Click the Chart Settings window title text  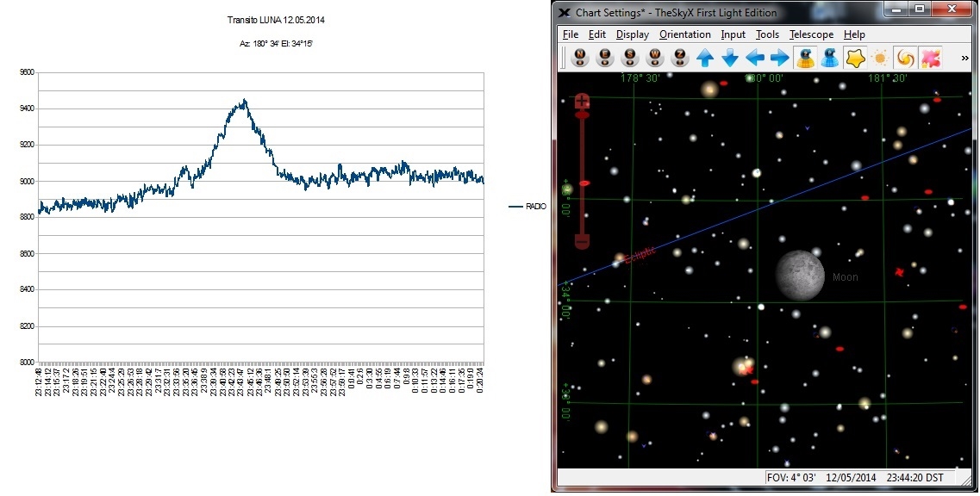tap(677, 13)
